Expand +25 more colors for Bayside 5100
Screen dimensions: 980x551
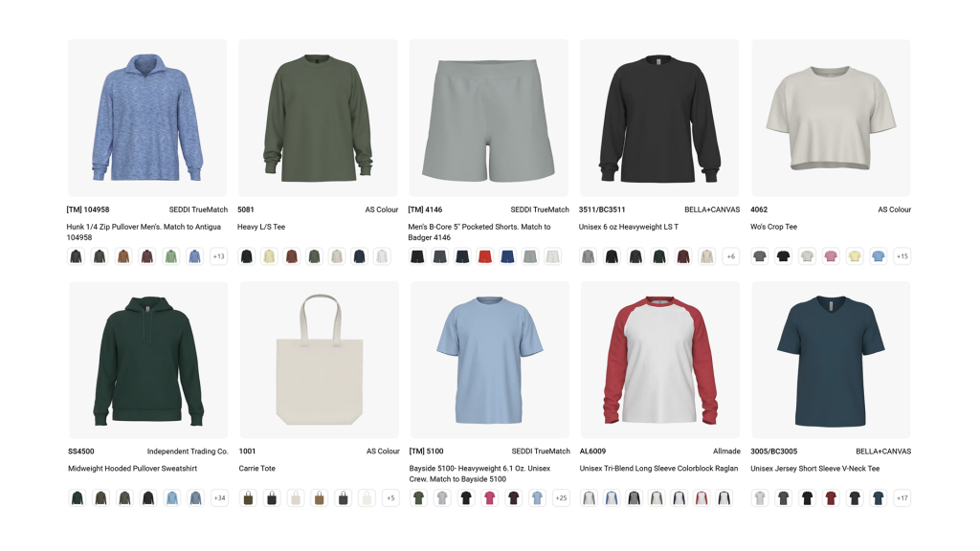pyautogui.click(x=561, y=497)
